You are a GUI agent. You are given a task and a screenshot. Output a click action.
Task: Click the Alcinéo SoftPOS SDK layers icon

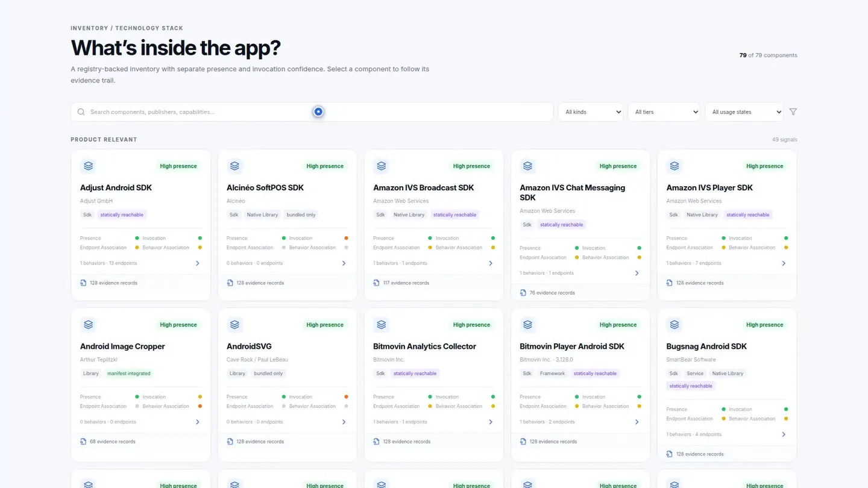tap(234, 166)
